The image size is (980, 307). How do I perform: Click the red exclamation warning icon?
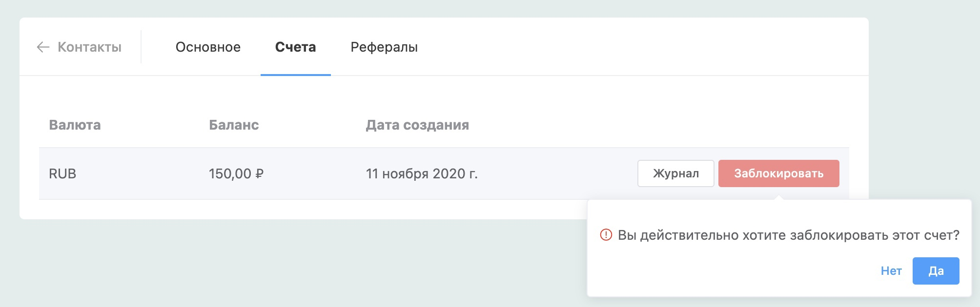[x=606, y=235]
